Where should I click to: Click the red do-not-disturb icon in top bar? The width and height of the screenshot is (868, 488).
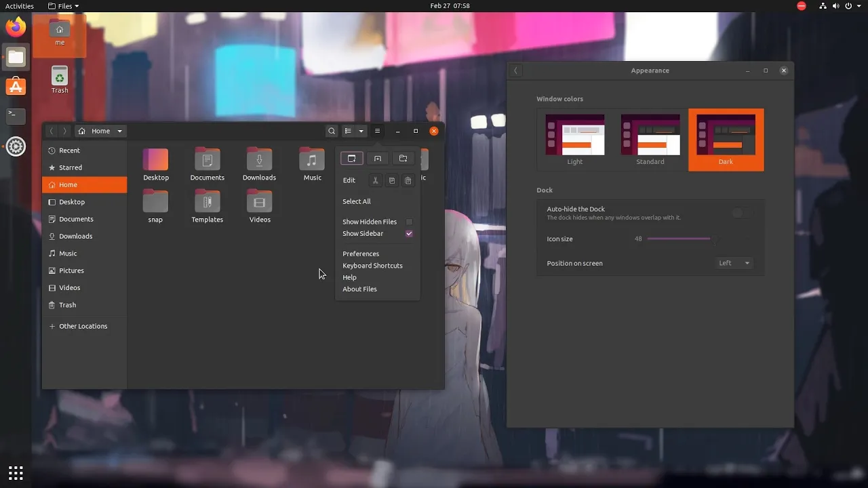coord(802,6)
